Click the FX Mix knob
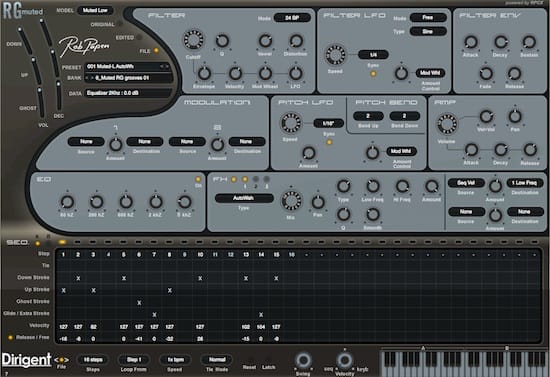This screenshot has width=550, height=377. [291, 202]
